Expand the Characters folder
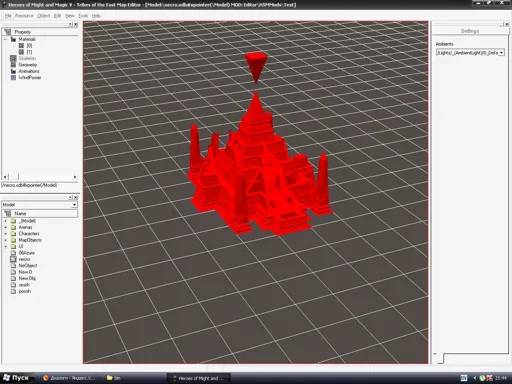Viewport: 512px width, 384px height. (5, 234)
